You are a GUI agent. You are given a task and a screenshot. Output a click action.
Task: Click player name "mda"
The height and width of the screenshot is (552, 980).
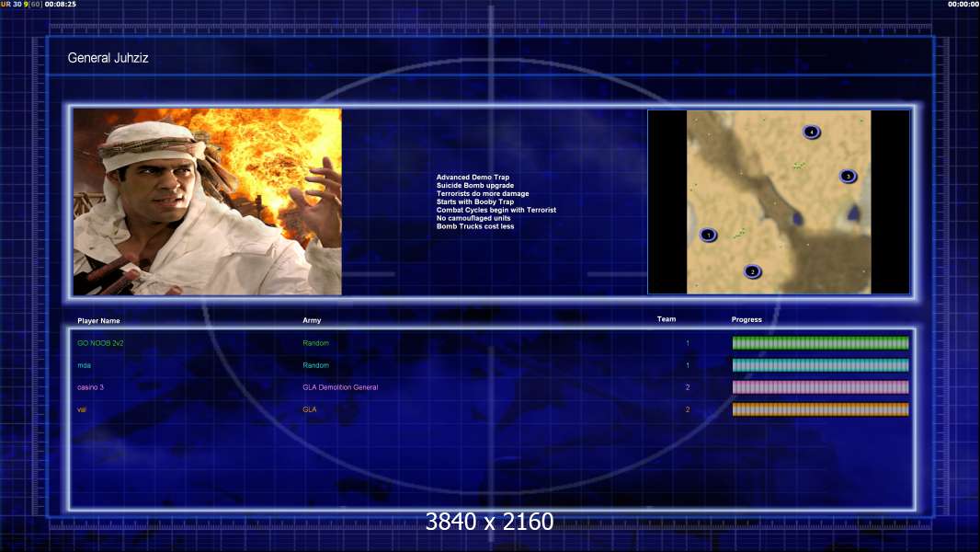pyautogui.click(x=85, y=365)
